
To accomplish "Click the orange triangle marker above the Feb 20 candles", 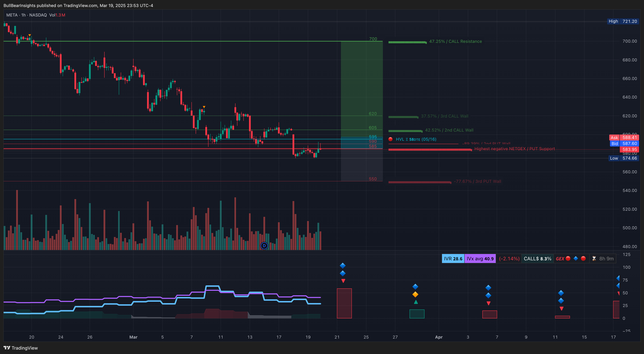I will tap(30, 35).
